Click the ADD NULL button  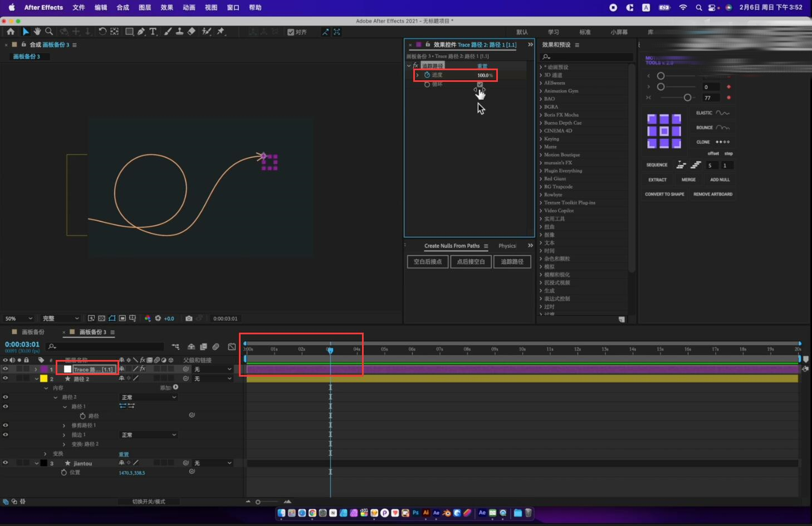coord(720,179)
